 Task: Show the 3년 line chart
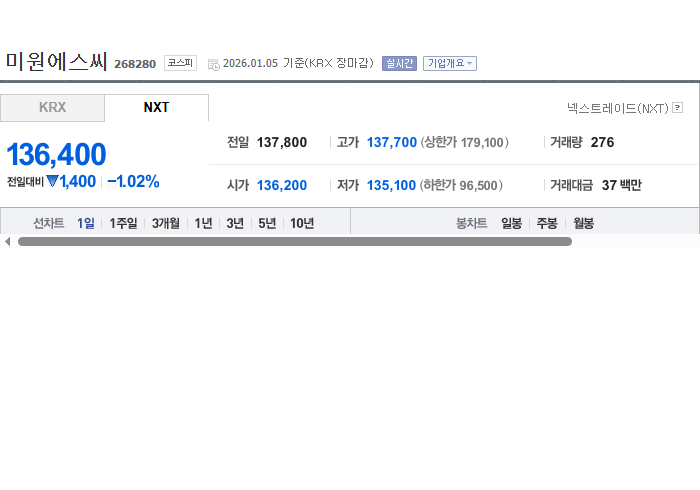(235, 223)
